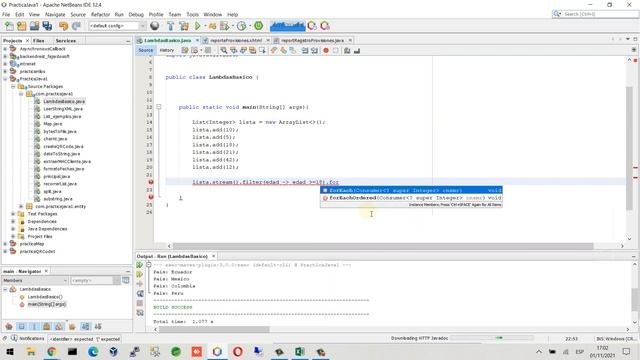Open the Debug menu
The height and width of the screenshot is (360, 640).
pyautogui.click(x=136, y=14)
